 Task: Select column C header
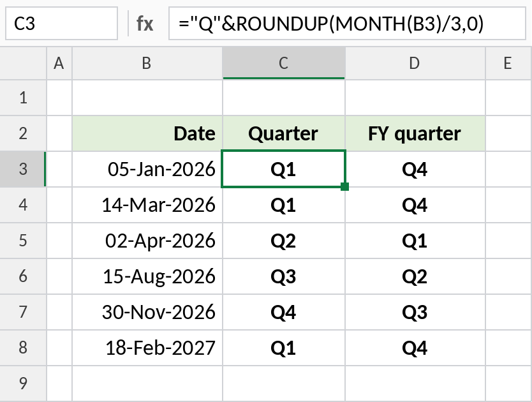click(284, 63)
